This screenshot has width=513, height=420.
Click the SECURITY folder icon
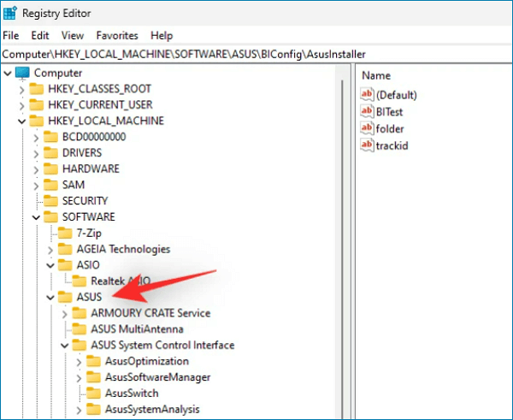pyautogui.click(x=50, y=201)
